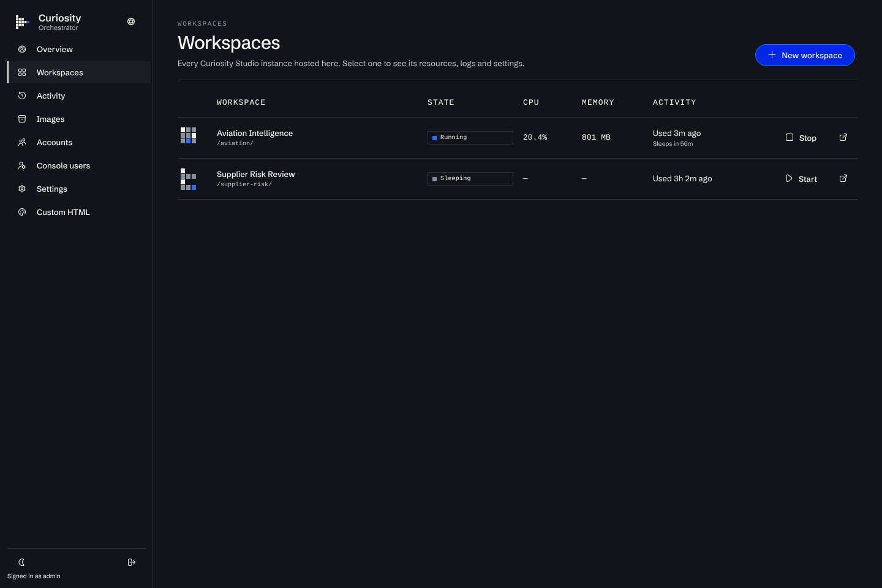Click the Custom HTML palette icon
The height and width of the screenshot is (588, 882).
(x=22, y=212)
